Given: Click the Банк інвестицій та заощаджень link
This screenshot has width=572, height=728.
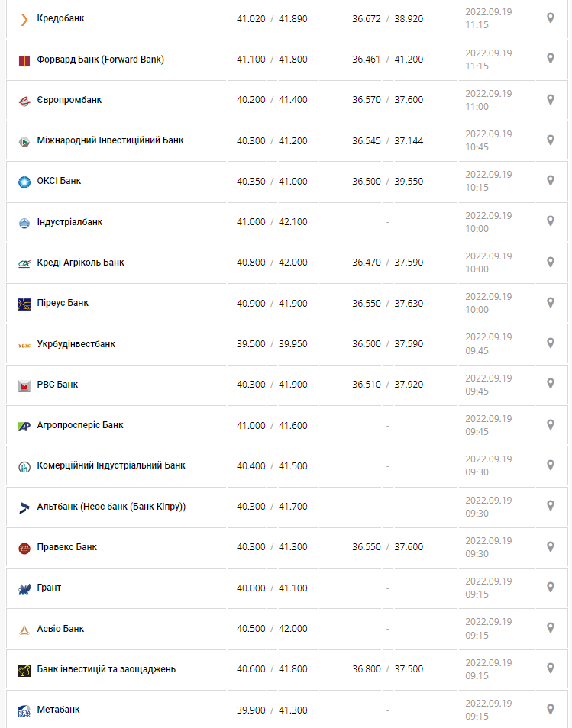Looking at the screenshot, I should [x=106, y=669].
